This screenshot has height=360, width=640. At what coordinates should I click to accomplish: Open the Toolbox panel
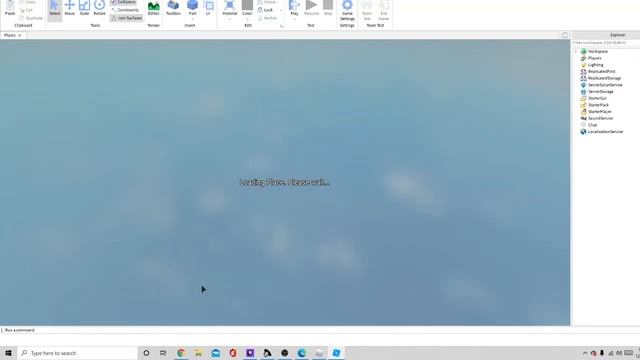click(173, 8)
